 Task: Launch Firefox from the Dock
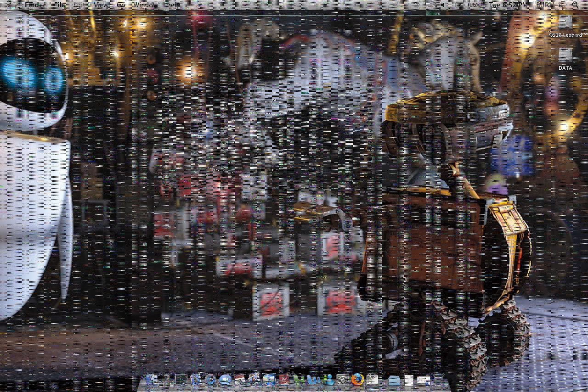coord(357,379)
